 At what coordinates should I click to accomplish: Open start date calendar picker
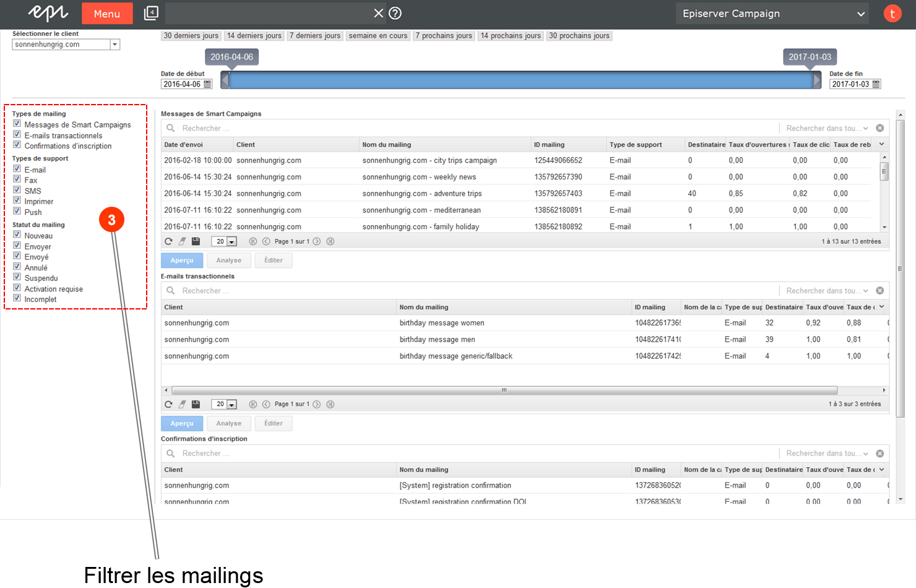pyautogui.click(x=207, y=84)
